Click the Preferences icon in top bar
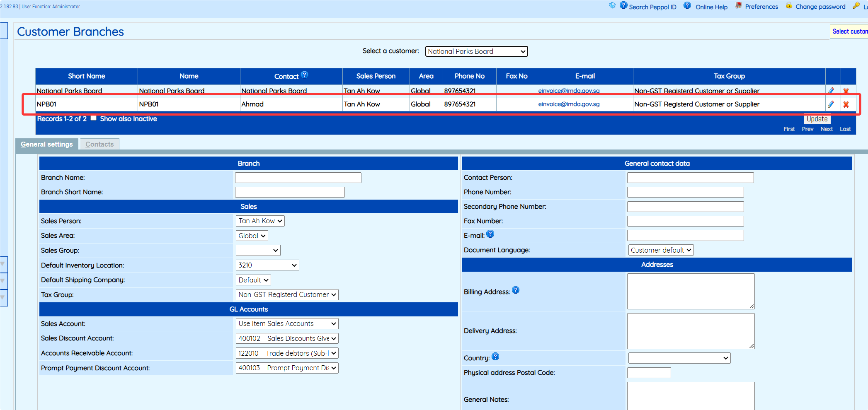Viewport: 868px width, 410px height. coord(738,6)
